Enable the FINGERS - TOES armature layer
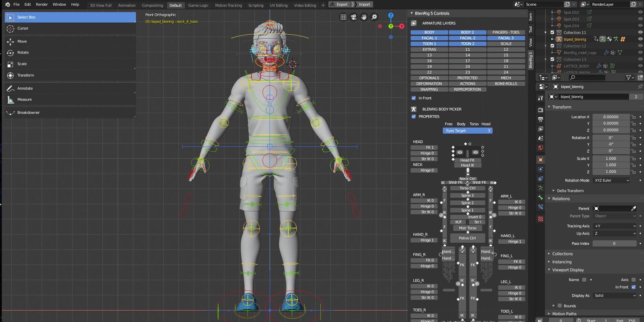Viewport: 644px width, 322px height. tap(506, 32)
